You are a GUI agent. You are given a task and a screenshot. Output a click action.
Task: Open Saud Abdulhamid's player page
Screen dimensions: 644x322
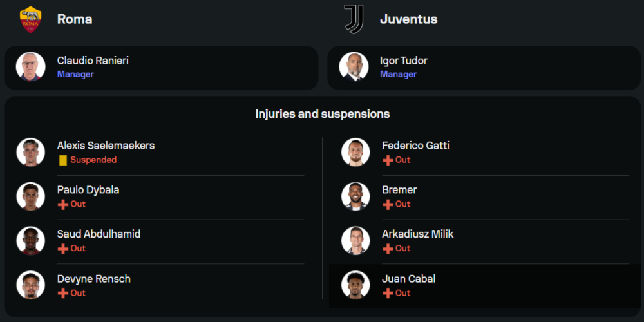click(99, 234)
